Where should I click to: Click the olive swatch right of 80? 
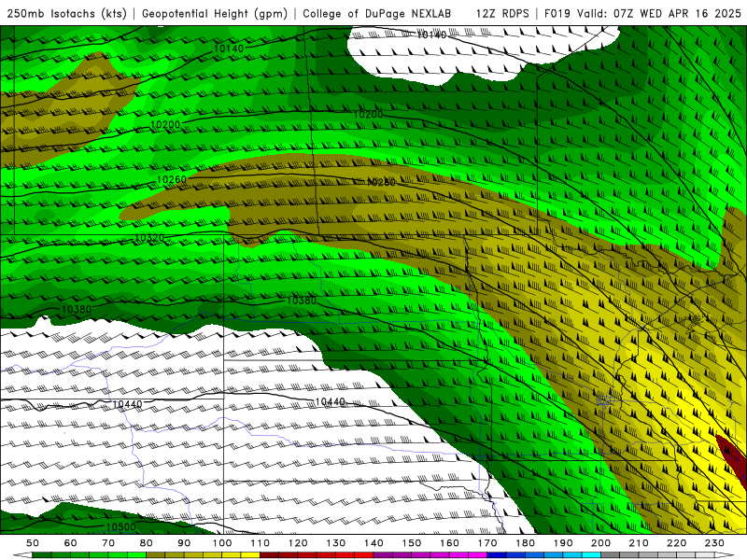[x=156, y=555]
